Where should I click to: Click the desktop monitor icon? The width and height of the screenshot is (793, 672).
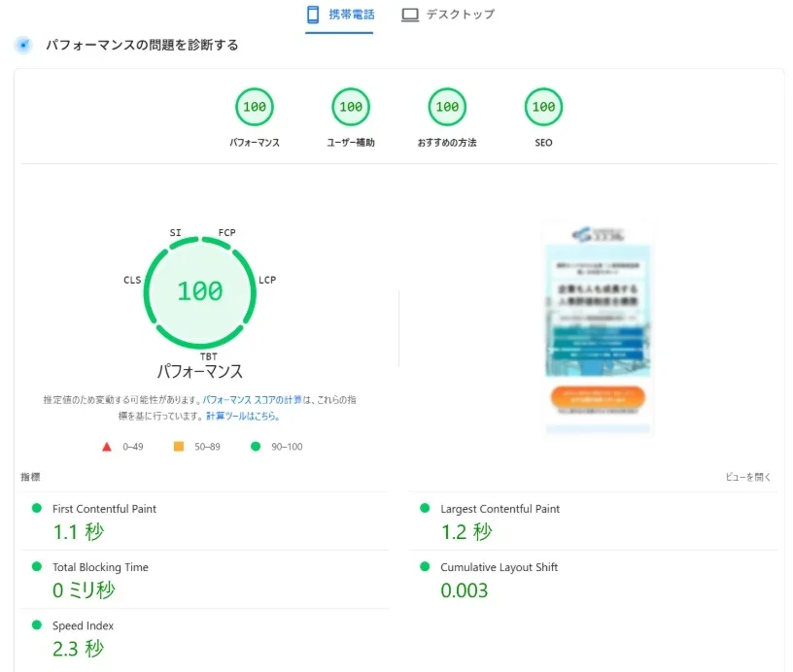[410, 14]
